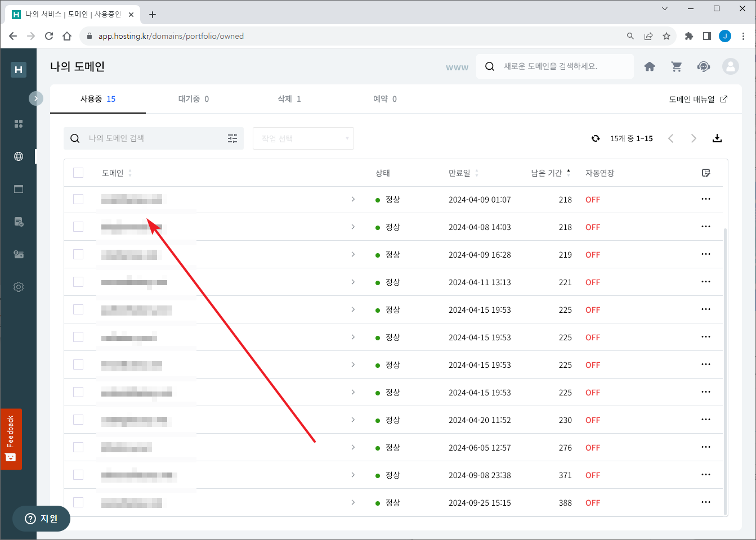Refresh the domain list
Image resolution: width=756 pixels, height=540 pixels.
tap(596, 138)
